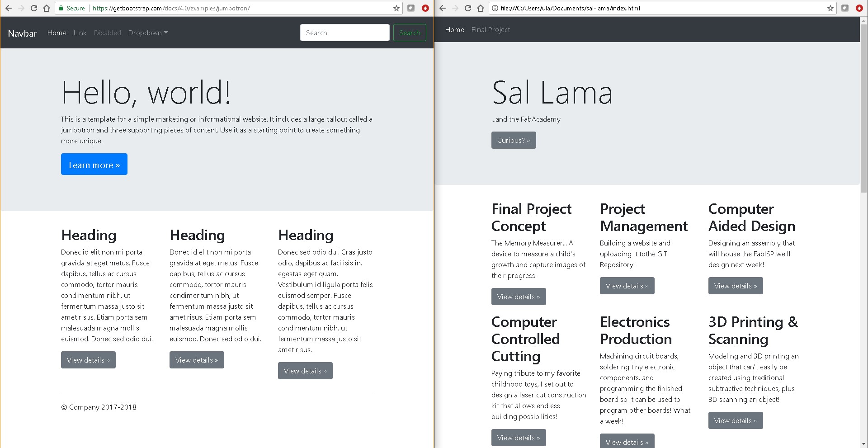Image resolution: width=868 pixels, height=448 pixels.
Task: Expand the Dropdown menu in the Bootstrap navbar
Action: point(148,33)
